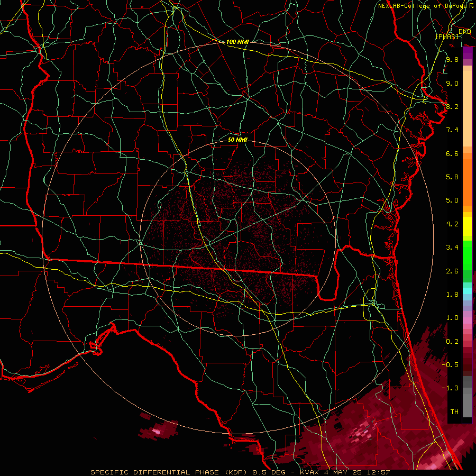Click the 3.4 value on the color scale
Image resolution: width=476 pixels, height=476 pixels.
pos(452,248)
